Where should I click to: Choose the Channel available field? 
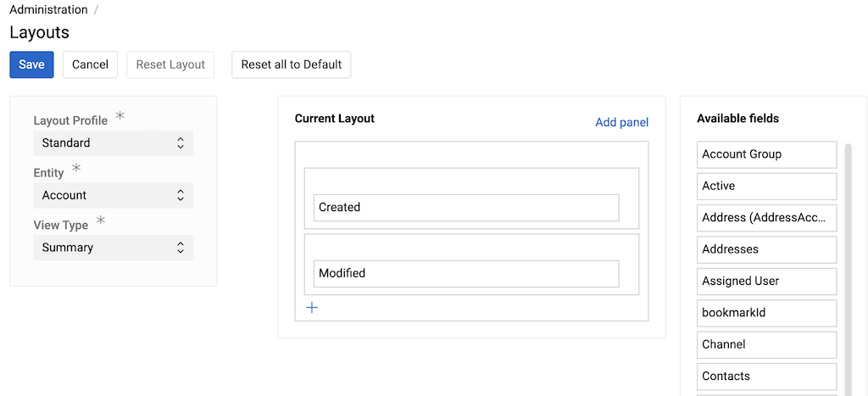point(766,345)
